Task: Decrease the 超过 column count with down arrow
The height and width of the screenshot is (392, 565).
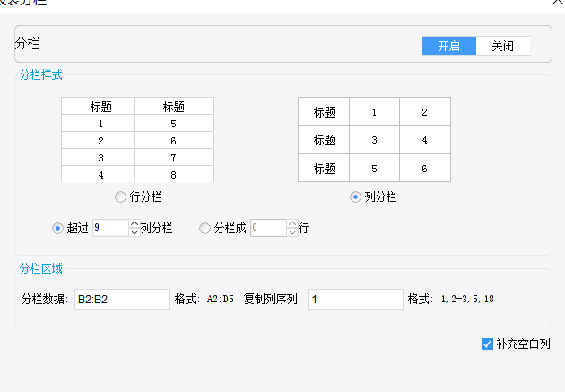Action: pyautogui.click(x=135, y=232)
